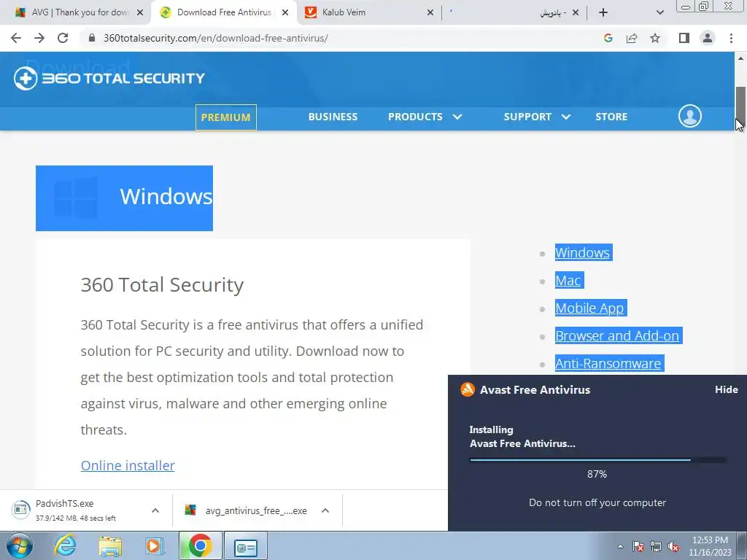Click the Windows platform banner

point(124,198)
